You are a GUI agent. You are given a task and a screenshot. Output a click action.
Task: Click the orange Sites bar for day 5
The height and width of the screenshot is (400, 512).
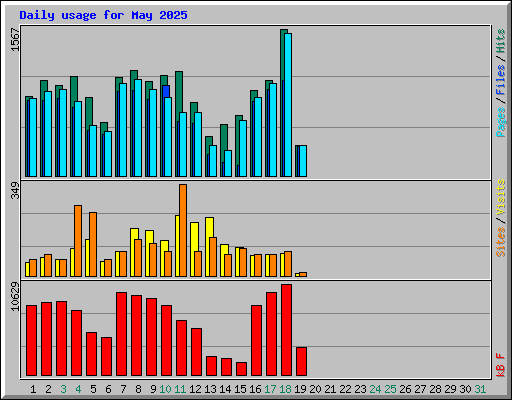(x=93, y=244)
